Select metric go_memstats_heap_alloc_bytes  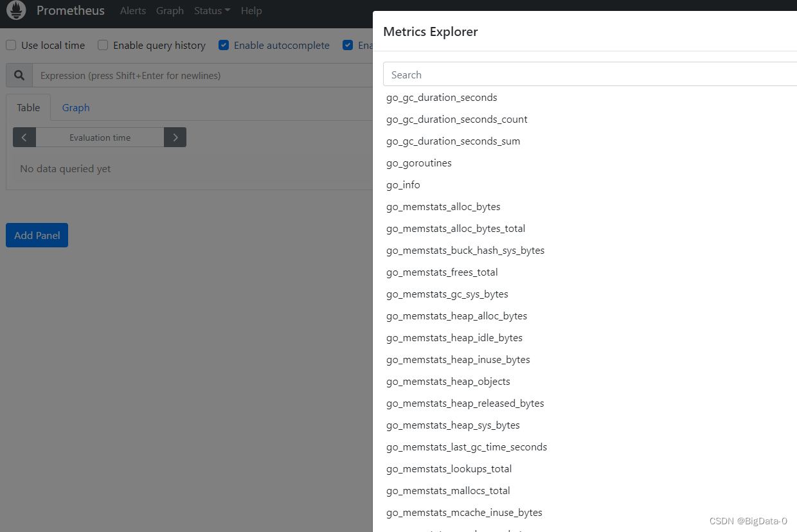pos(457,316)
